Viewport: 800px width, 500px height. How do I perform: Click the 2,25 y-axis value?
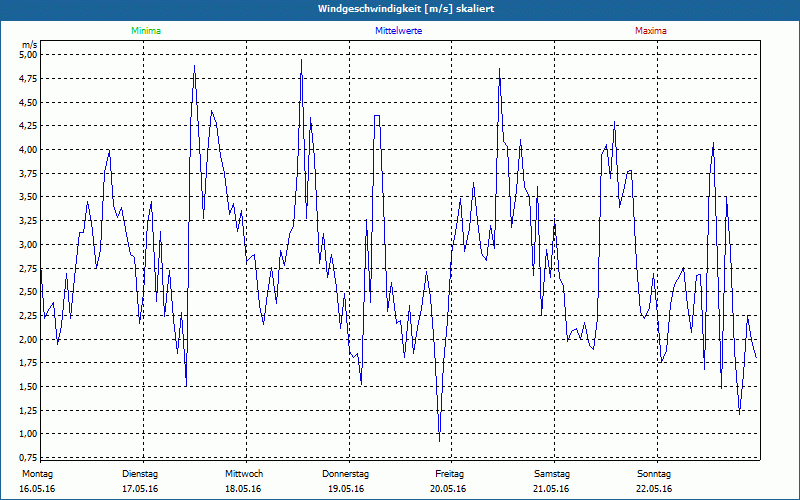(x=29, y=316)
